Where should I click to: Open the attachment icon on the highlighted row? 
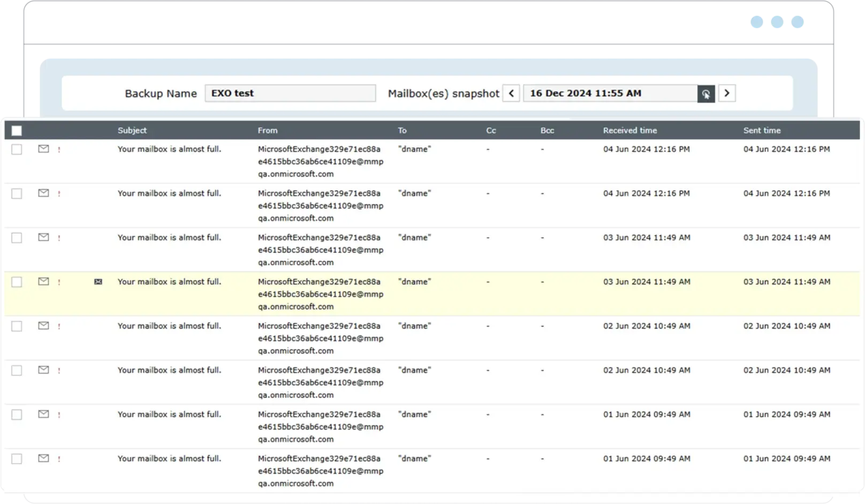pos(98,281)
